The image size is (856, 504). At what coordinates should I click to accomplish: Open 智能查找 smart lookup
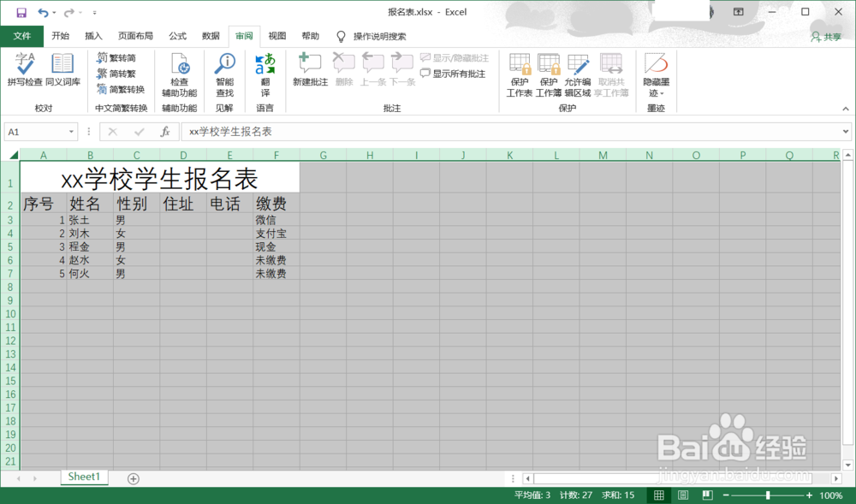[224, 75]
